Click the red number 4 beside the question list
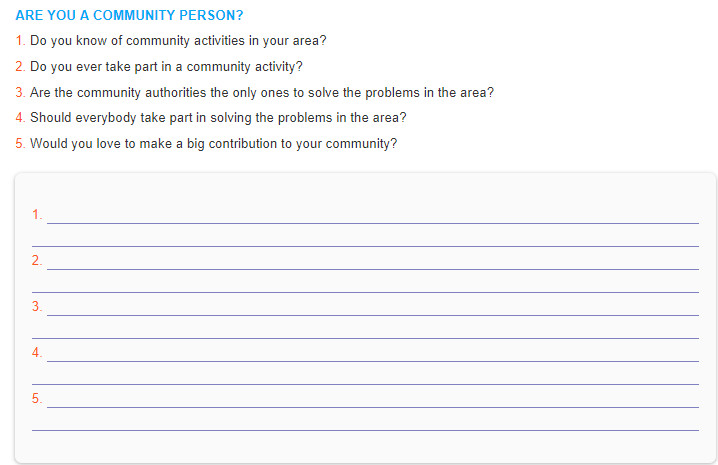This screenshot has height=465, width=718. pos(20,118)
